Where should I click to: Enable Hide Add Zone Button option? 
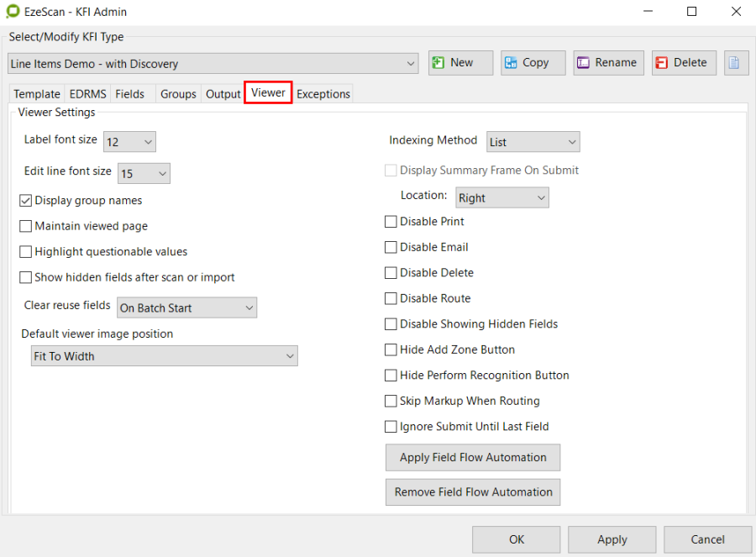[391, 349]
